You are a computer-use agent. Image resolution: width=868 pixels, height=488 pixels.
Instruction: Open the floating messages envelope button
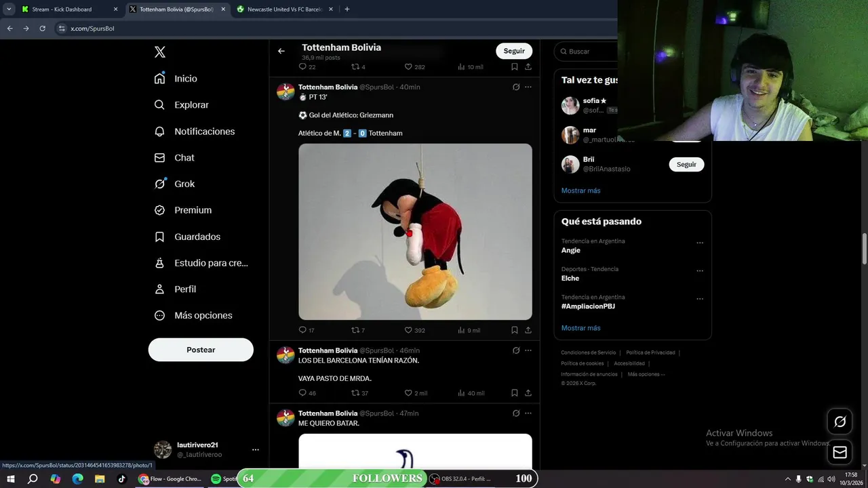pyautogui.click(x=840, y=452)
